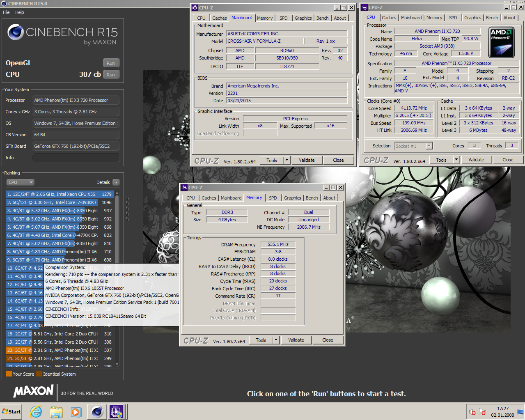Screen dimensions: 525x420
Task: Click the Processor field in Your System
Action: (76, 100)
